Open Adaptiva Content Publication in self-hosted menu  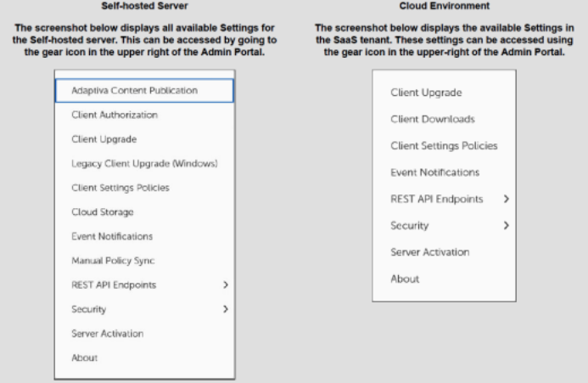tap(135, 90)
